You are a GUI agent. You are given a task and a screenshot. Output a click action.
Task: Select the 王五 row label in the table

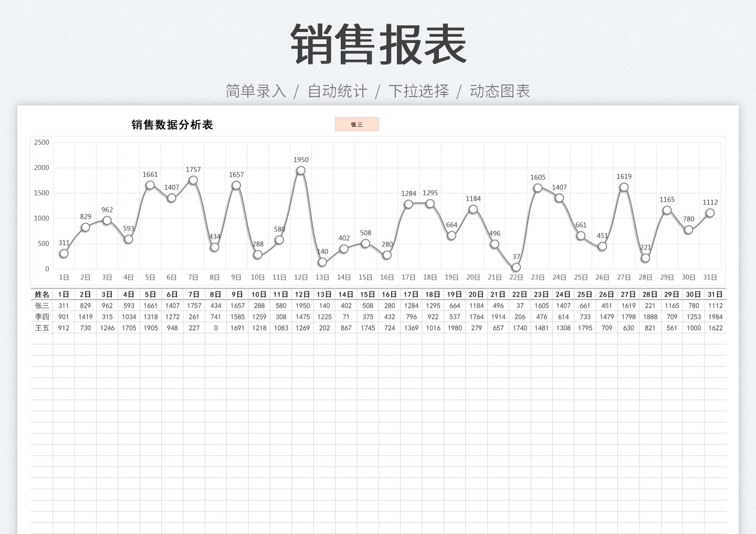pyautogui.click(x=41, y=327)
